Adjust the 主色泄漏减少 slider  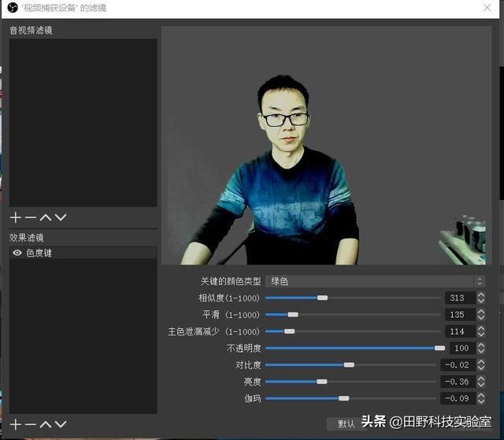[x=353, y=331]
